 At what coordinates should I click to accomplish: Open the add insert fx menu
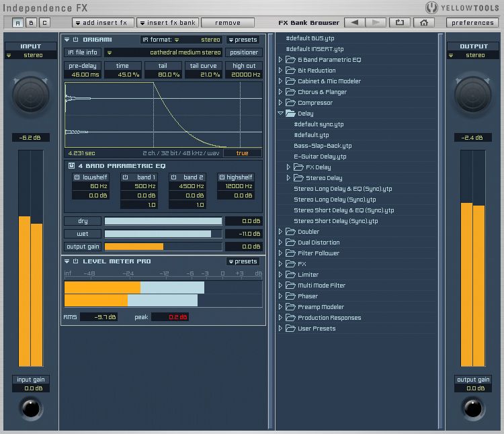(x=103, y=22)
